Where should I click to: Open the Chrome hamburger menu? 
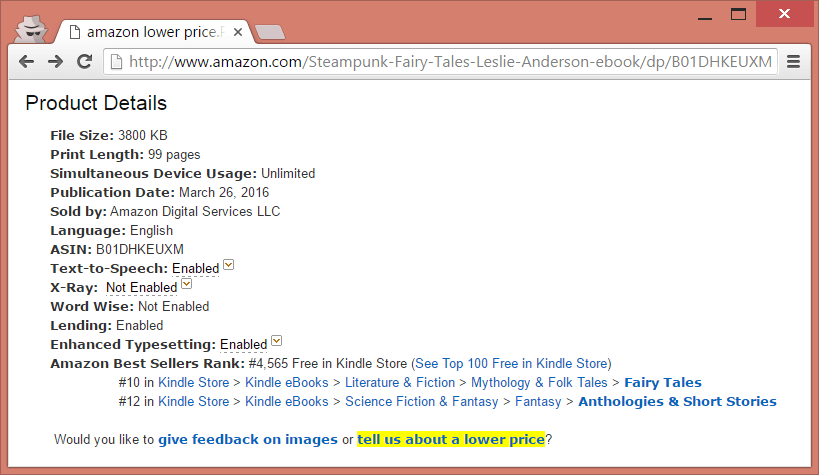[x=793, y=62]
